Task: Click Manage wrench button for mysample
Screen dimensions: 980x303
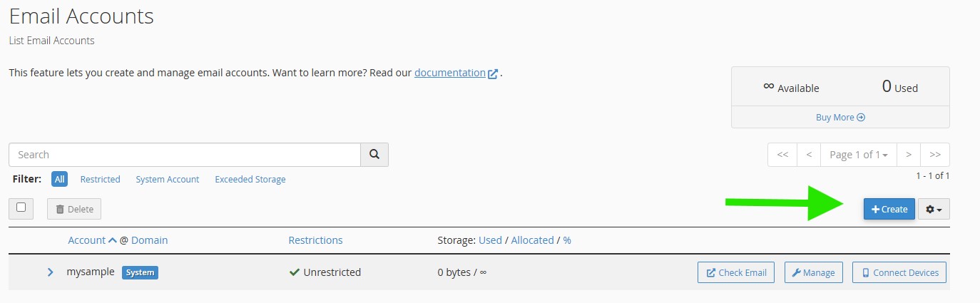Action: 814,272
